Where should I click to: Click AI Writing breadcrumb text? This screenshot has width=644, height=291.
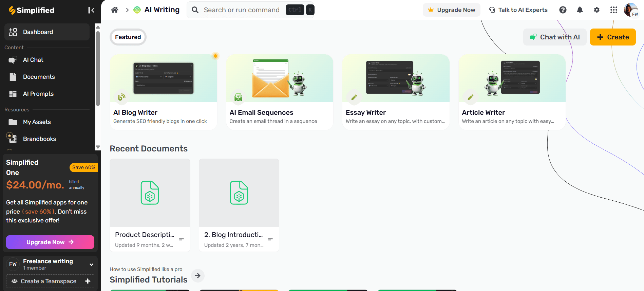(x=162, y=10)
